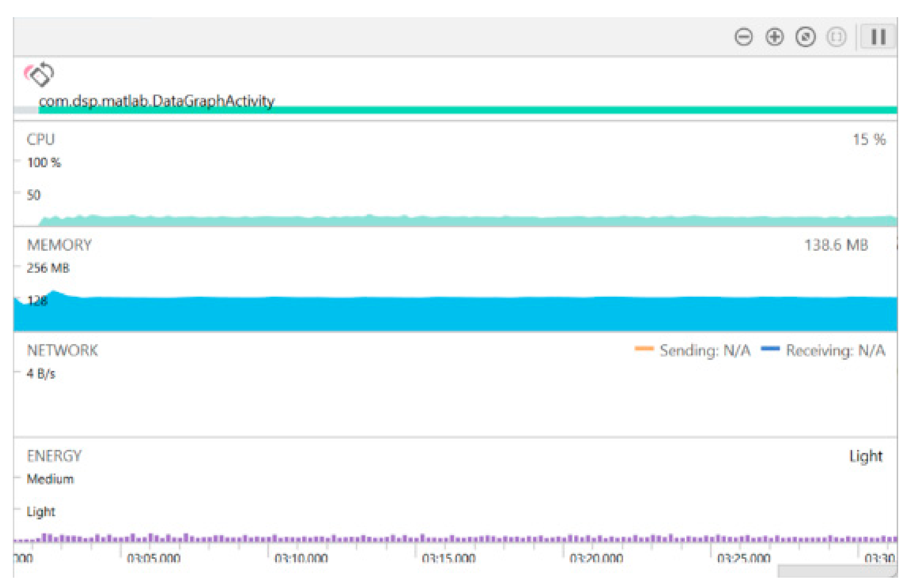This screenshot has width=908, height=588.
Task: Click the blue Receiving legend swatch
Action: (770, 349)
